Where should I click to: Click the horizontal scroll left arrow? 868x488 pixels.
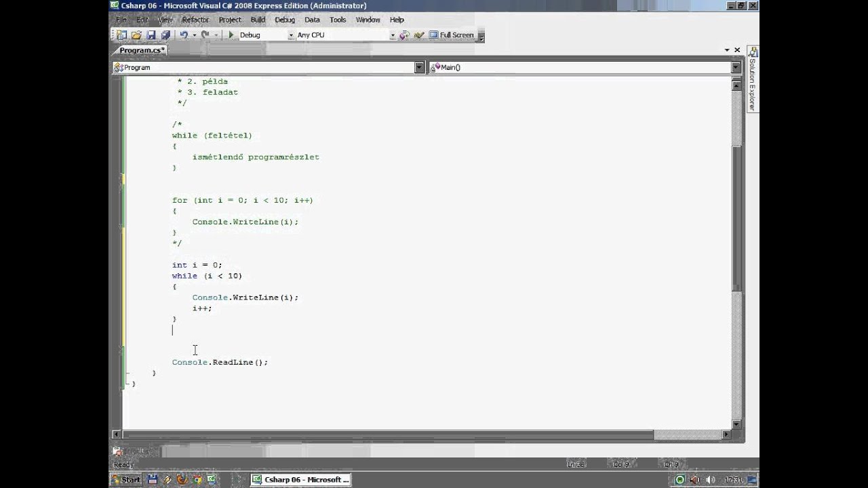tap(117, 434)
